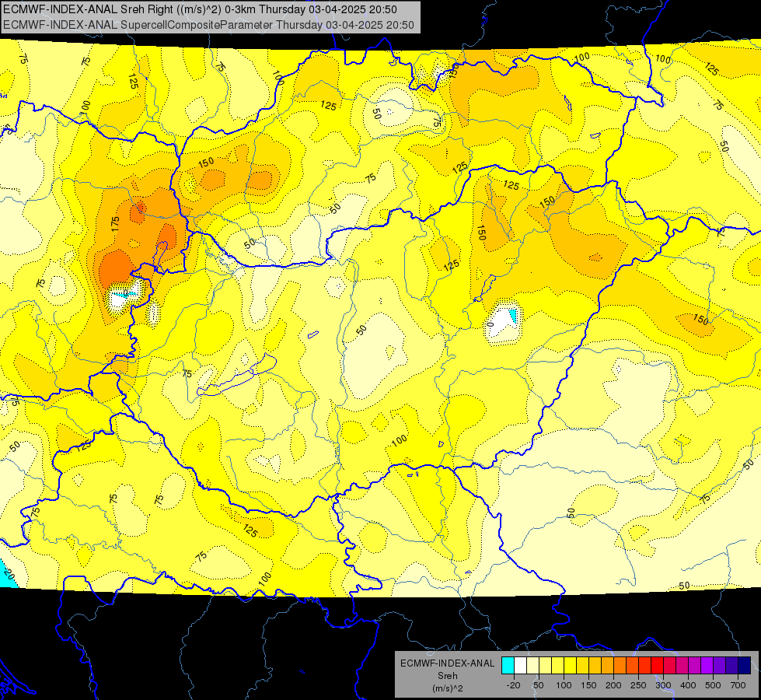
Task: Select the orange legend swatch right of 200
Action: (620, 666)
